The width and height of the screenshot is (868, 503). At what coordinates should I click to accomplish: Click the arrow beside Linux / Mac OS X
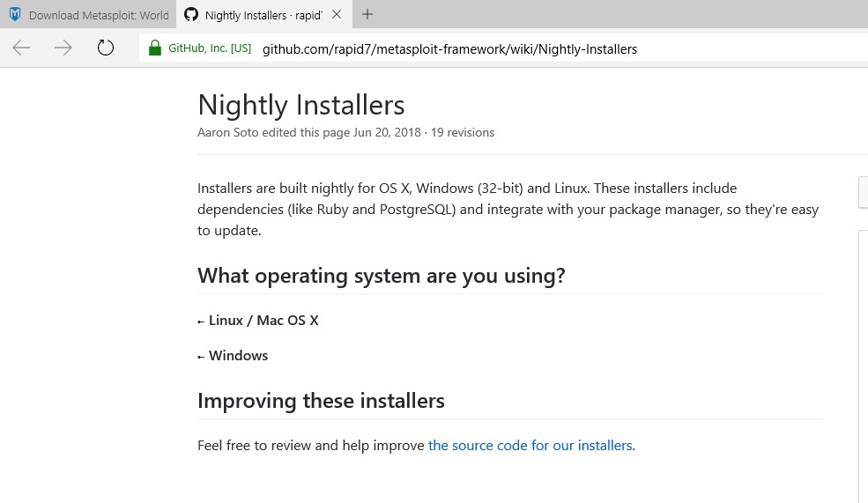tap(201, 322)
